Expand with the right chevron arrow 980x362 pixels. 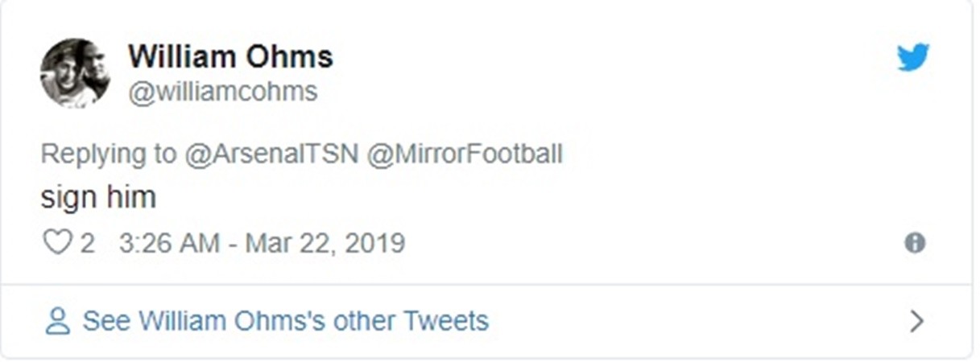pos(916,322)
